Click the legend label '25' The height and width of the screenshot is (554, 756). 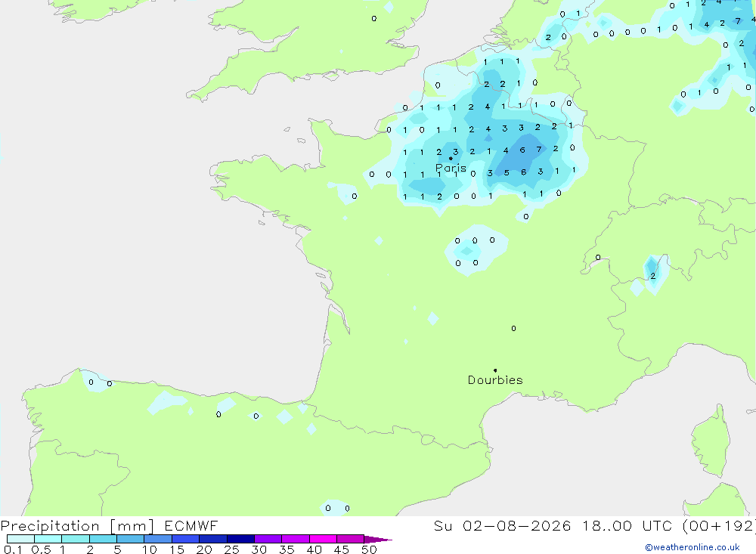(x=231, y=549)
